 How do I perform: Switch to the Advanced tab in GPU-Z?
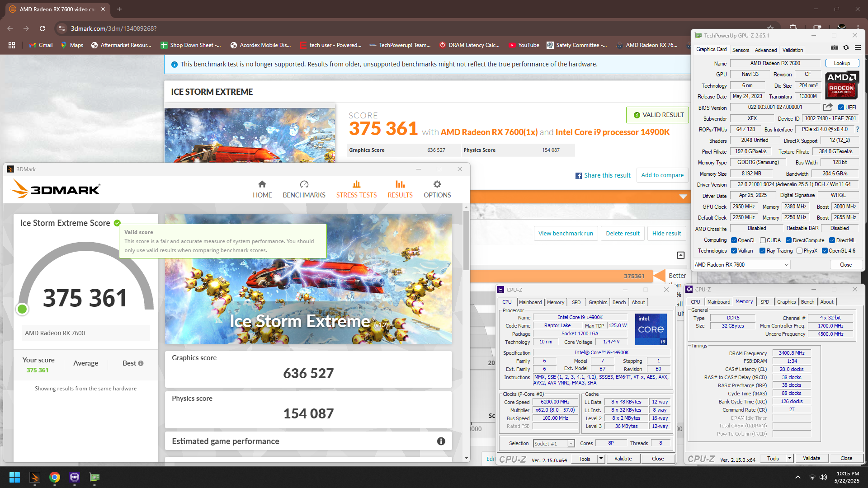point(766,50)
